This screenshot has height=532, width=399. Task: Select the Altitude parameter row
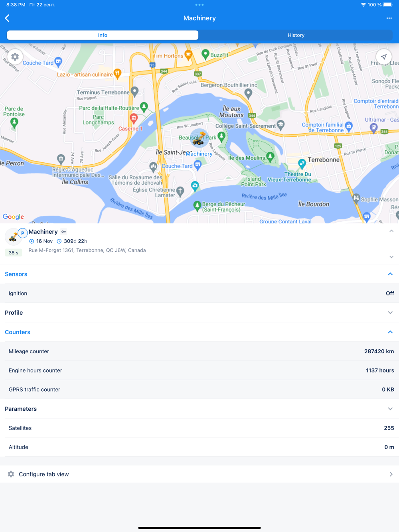pos(199,447)
